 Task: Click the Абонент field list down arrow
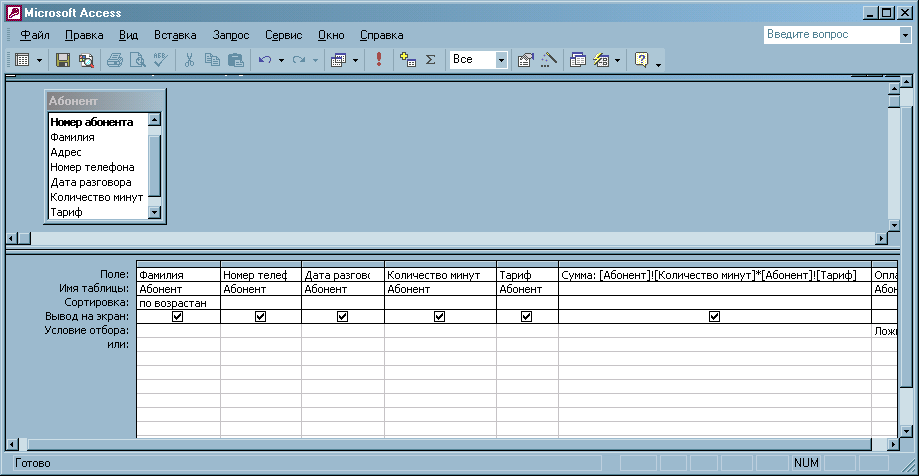155,213
